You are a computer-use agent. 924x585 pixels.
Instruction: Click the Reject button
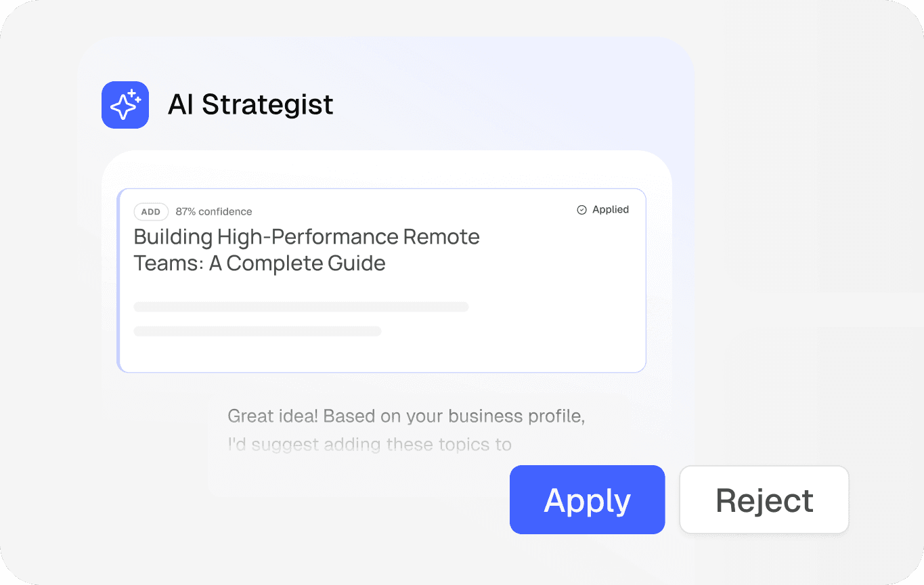[x=764, y=500]
